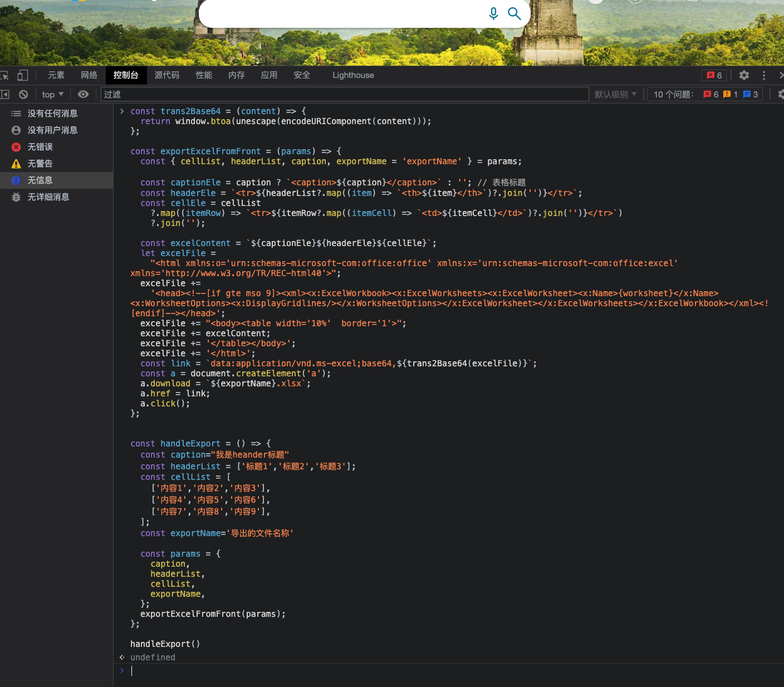Click the 'a.click();' code line

165,404
